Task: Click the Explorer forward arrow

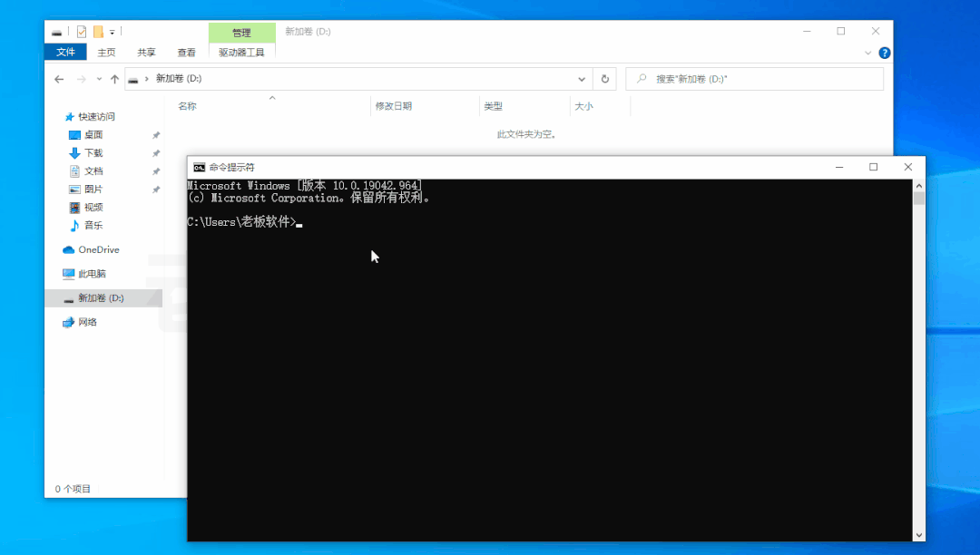Action: [x=82, y=79]
